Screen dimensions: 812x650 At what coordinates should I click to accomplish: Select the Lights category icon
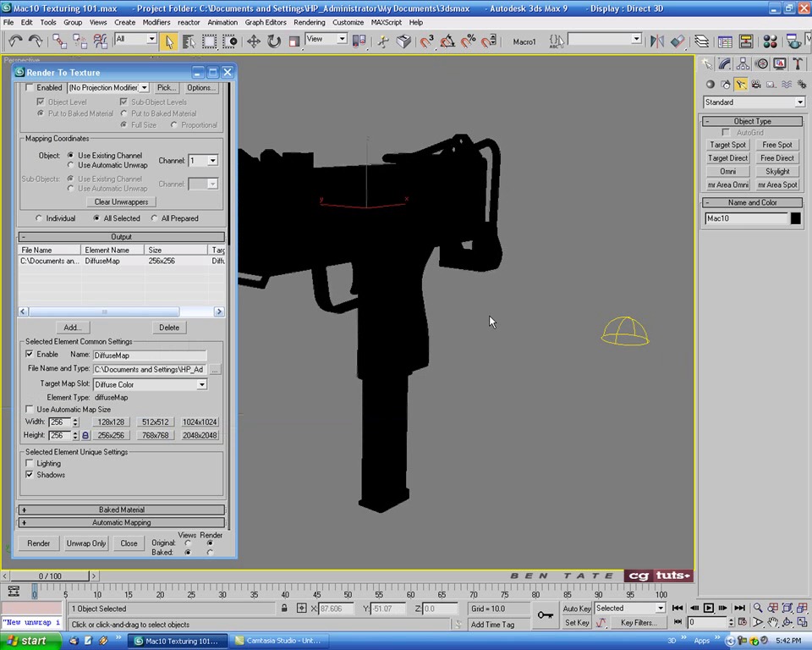741,85
